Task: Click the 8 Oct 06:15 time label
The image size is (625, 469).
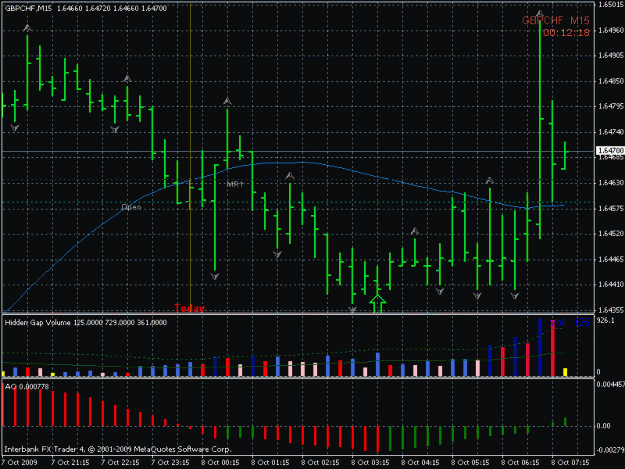Action: (x=520, y=462)
